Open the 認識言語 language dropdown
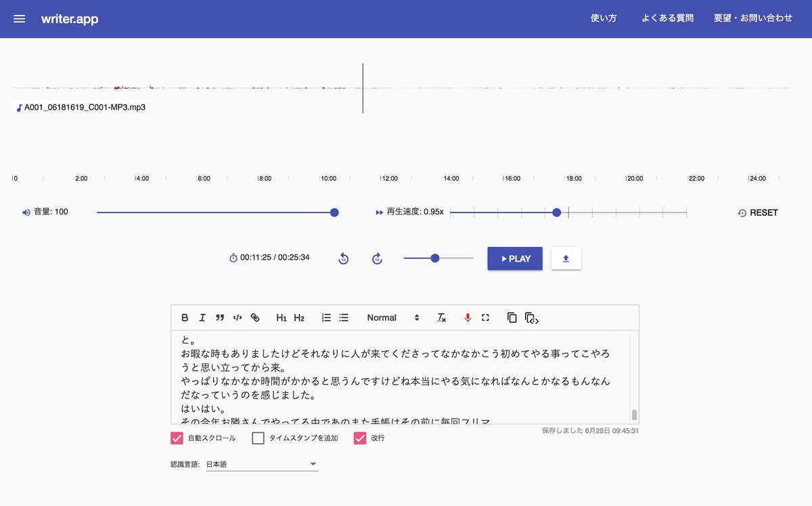The image size is (812, 506). click(262, 464)
